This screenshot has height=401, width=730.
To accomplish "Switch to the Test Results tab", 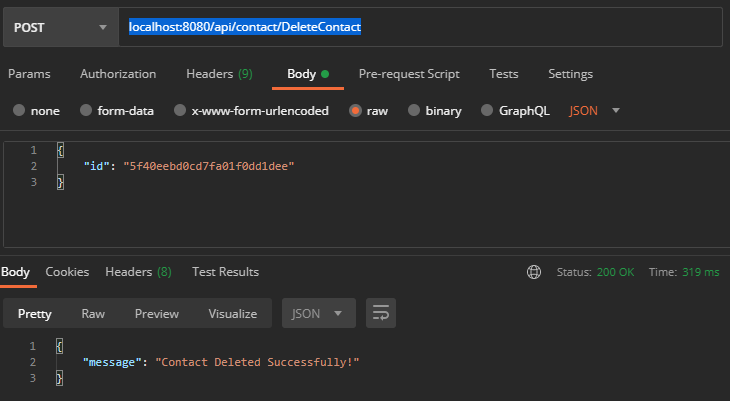I will point(225,272).
